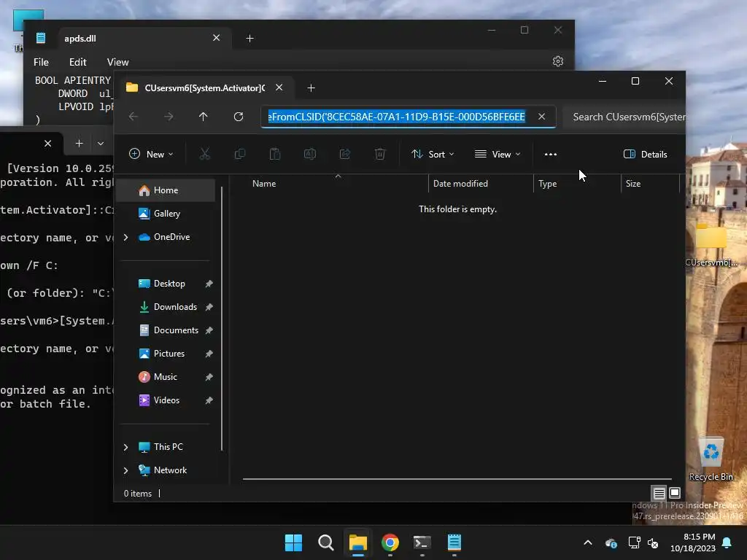
Task: Click the Copy icon in Explorer toolbar
Action: [239, 154]
